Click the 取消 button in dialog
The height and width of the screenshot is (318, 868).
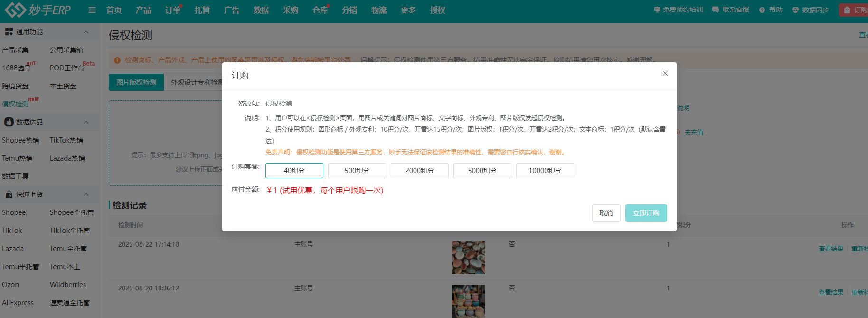tap(606, 213)
